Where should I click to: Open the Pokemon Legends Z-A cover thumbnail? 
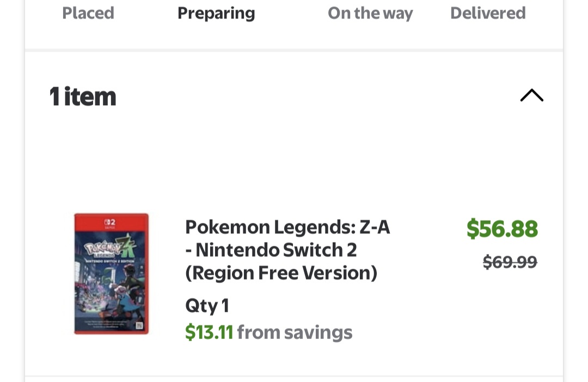pyautogui.click(x=112, y=274)
